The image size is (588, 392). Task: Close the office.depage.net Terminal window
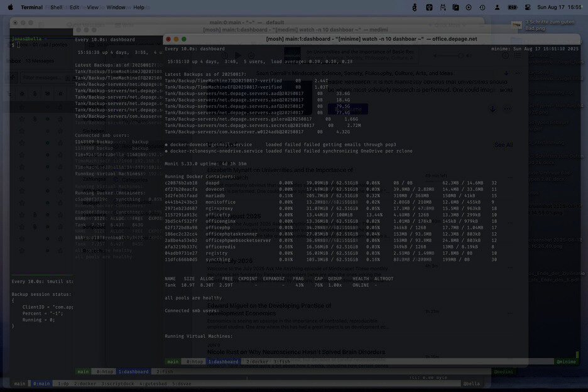[x=168, y=39]
